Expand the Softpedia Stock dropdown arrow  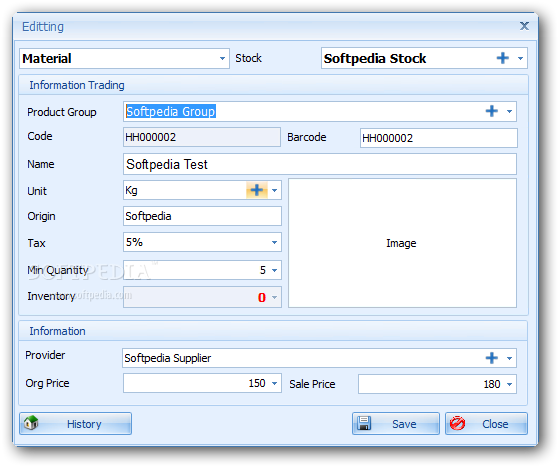(520, 58)
